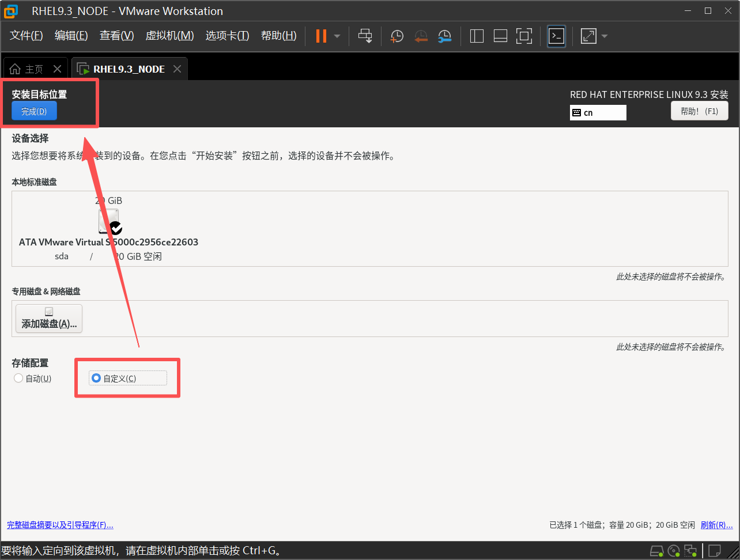The width and height of the screenshot is (740, 560).
Task: Toggle the thumbnail bar view icon
Action: pos(500,36)
